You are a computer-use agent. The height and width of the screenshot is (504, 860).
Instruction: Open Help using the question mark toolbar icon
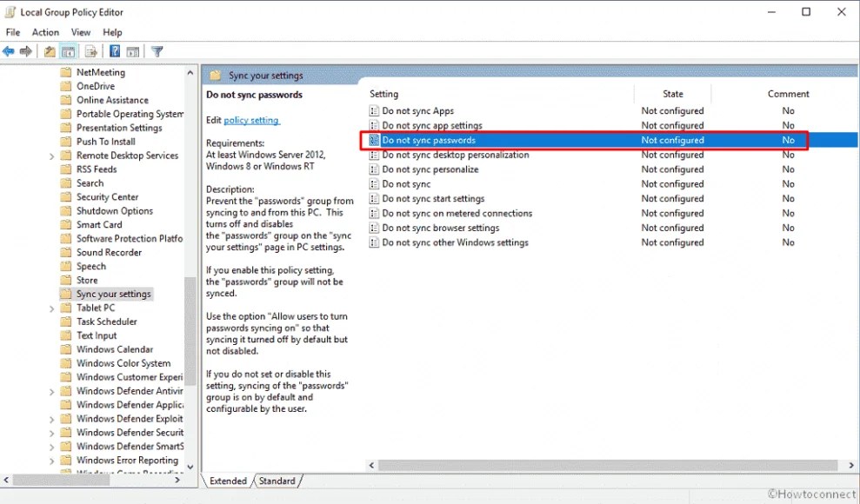115,51
